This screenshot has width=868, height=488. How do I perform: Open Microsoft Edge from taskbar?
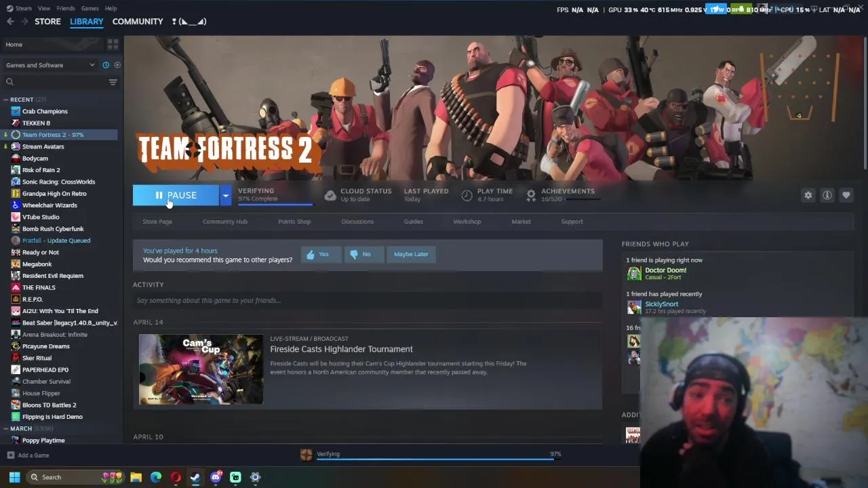click(156, 477)
